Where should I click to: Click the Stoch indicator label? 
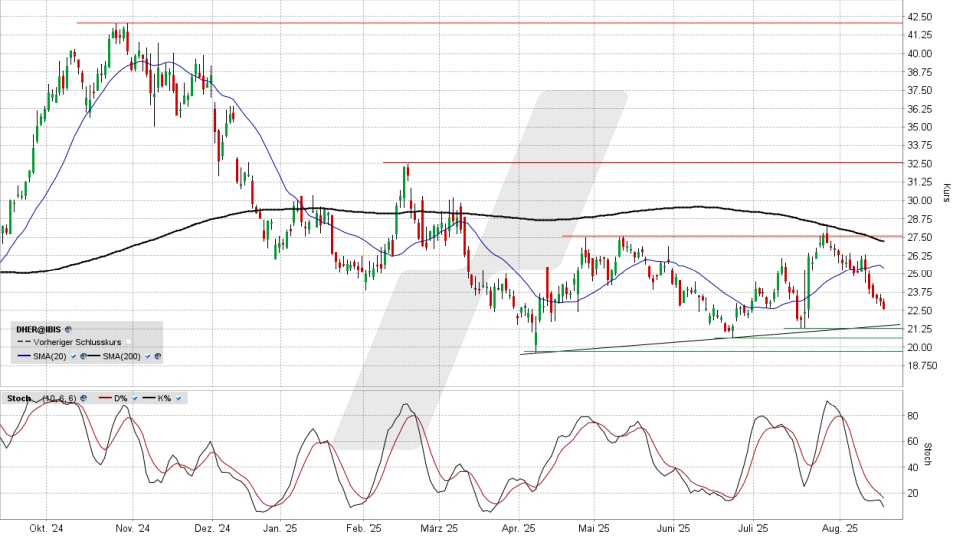[18, 399]
